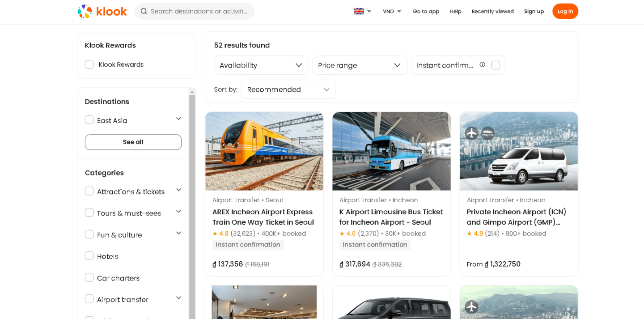Click the See all destinations button
Screen dimensions: 644x319
[133, 142]
